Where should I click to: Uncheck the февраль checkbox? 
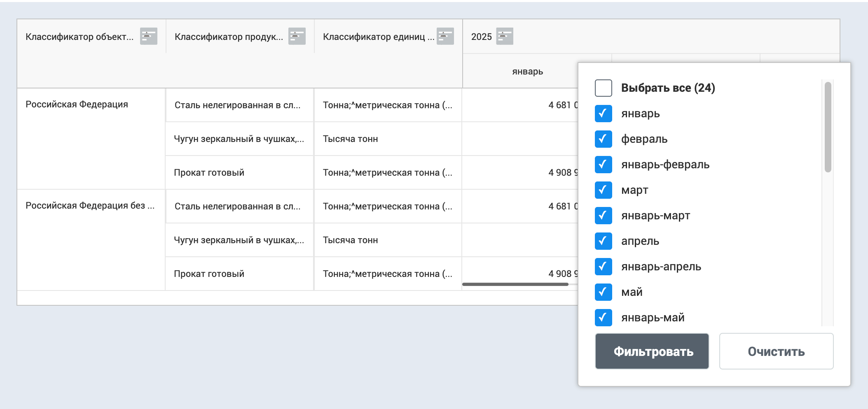603,139
